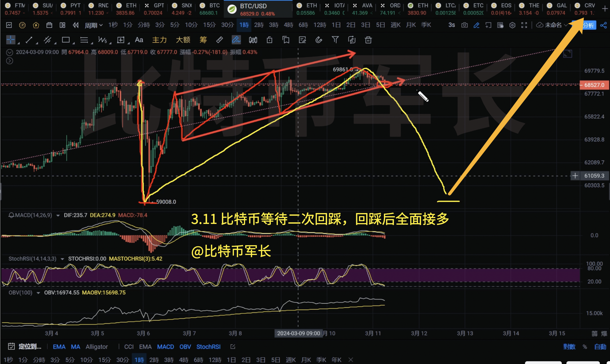Click the 68527.0 current price label
This screenshot has height=364, width=610.
(594, 85)
